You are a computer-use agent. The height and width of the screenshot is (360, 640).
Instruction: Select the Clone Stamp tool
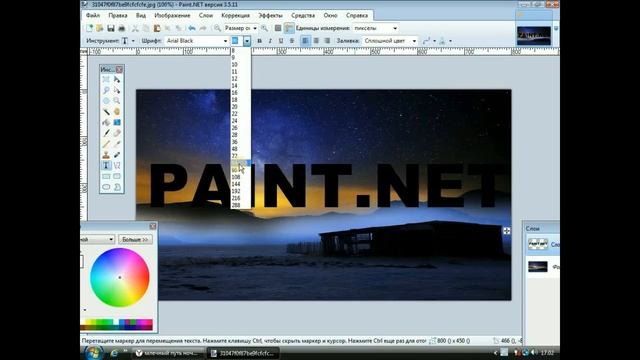(106, 155)
